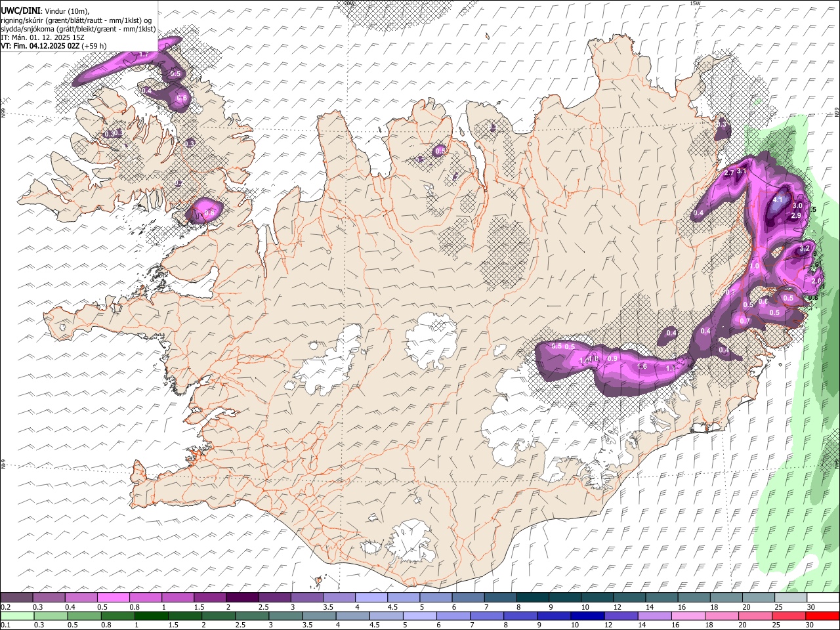Select the white 30+ swatch in top legend row
Image resolution: width=840 pixels, height=630 pixels.
[x=823, y=597]
